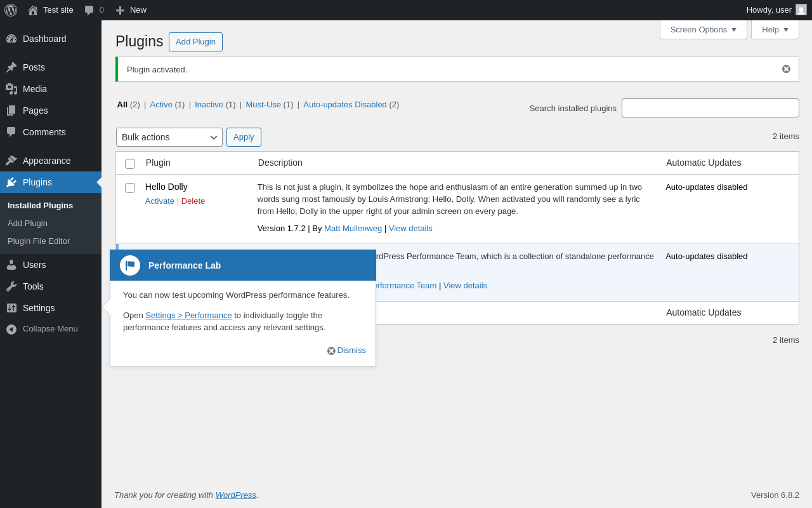Filter by Auto-updates Disabled
The width and height of the screenshot is (812, 508).
click(x=345, y=105)
